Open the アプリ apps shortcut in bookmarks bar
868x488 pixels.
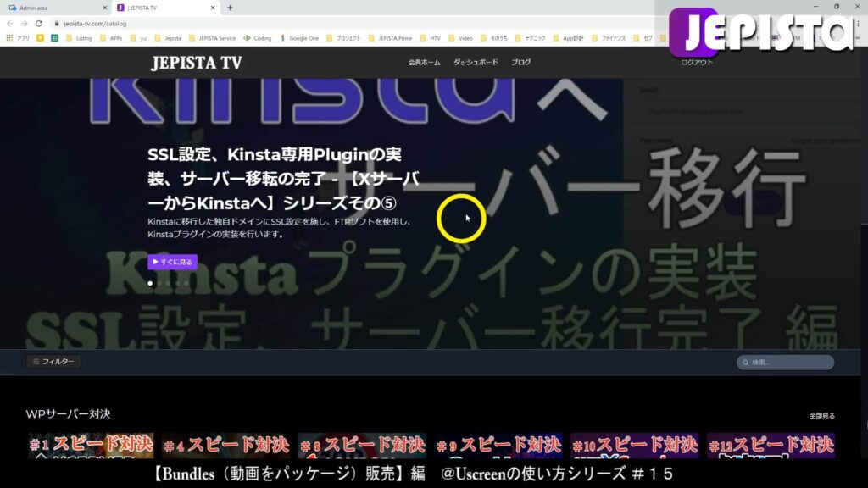coord(18,38)
